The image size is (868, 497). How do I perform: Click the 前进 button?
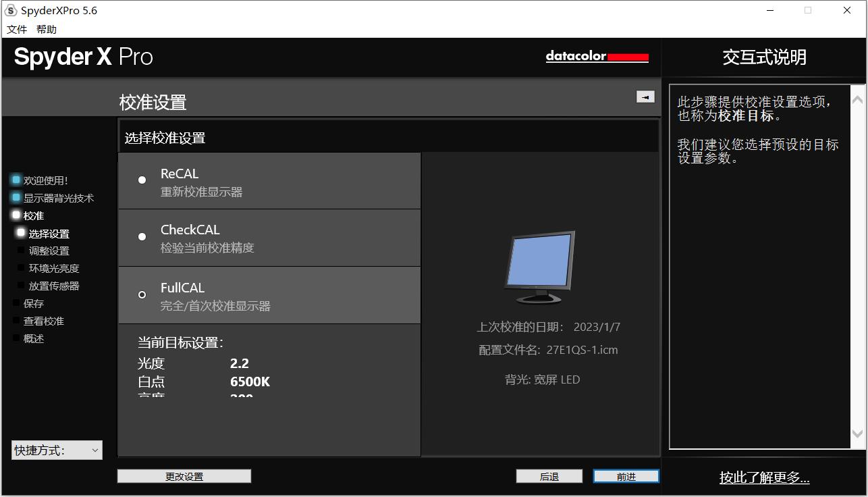(x=626, y=476)
